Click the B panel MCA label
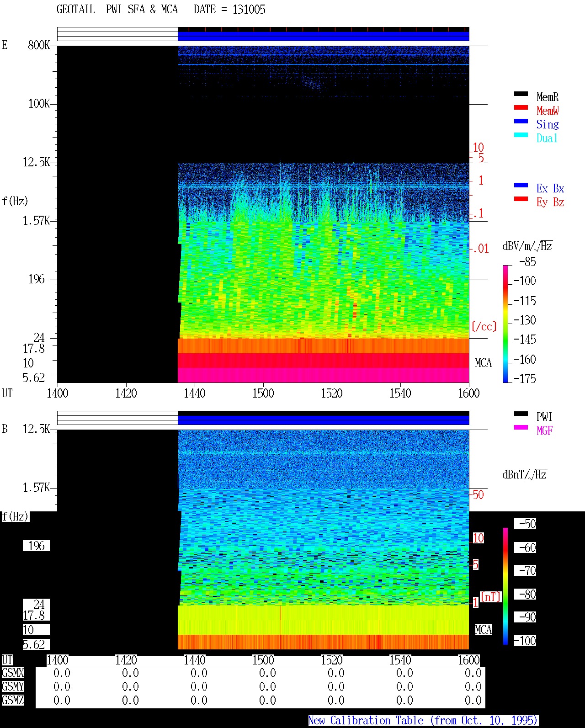585x728 pixels. 484,630
